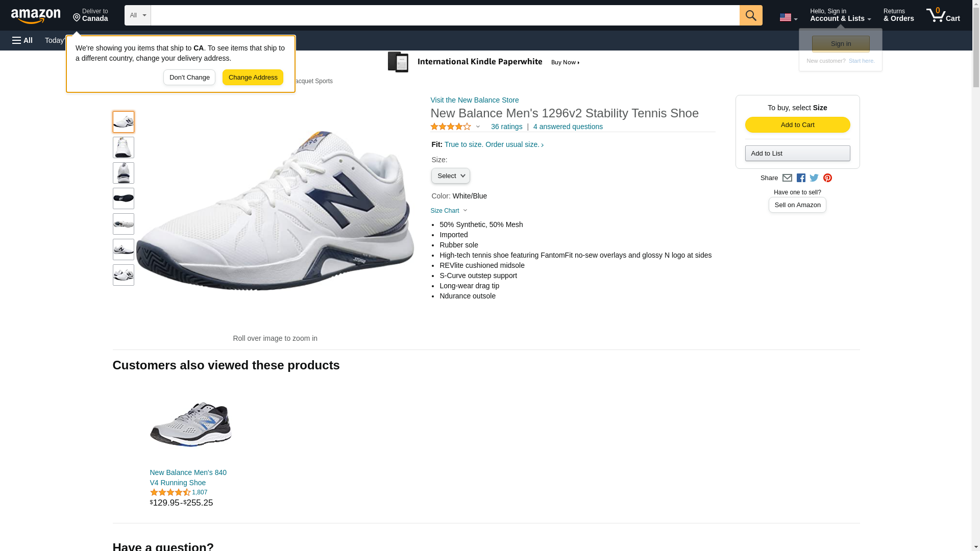
Task: Click the search magnifier button
Action: coord(750,15)
